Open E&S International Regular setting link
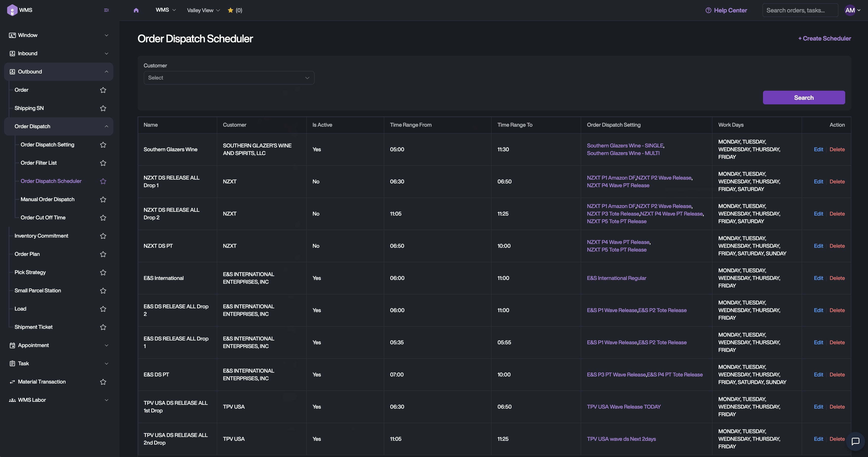Screen dimensions: 868x457 [x=616, y=278]
